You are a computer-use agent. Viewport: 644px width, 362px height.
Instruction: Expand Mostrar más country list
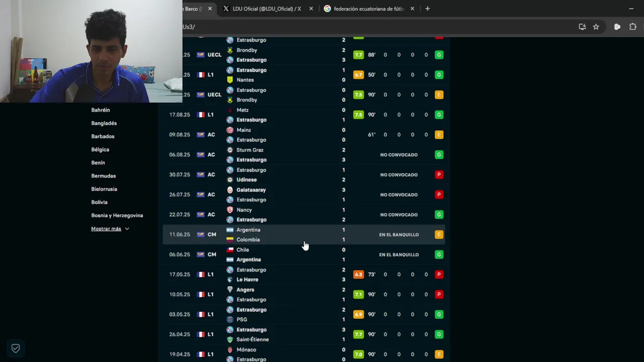(110, 229)
